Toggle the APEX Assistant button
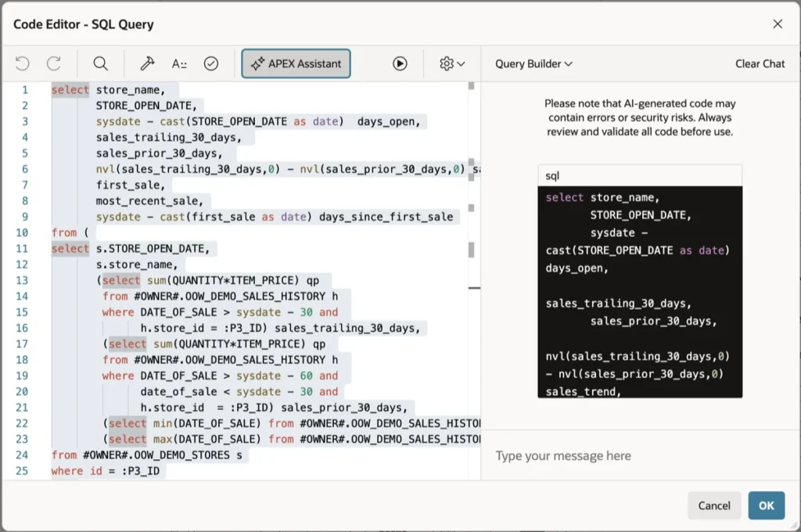The height and width of the screenshot is (532, 801). (296, 63)
